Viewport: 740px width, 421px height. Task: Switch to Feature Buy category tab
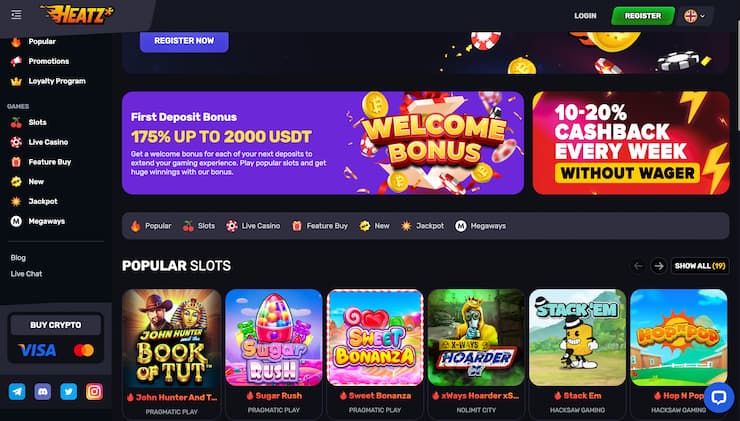click(320, 226)
